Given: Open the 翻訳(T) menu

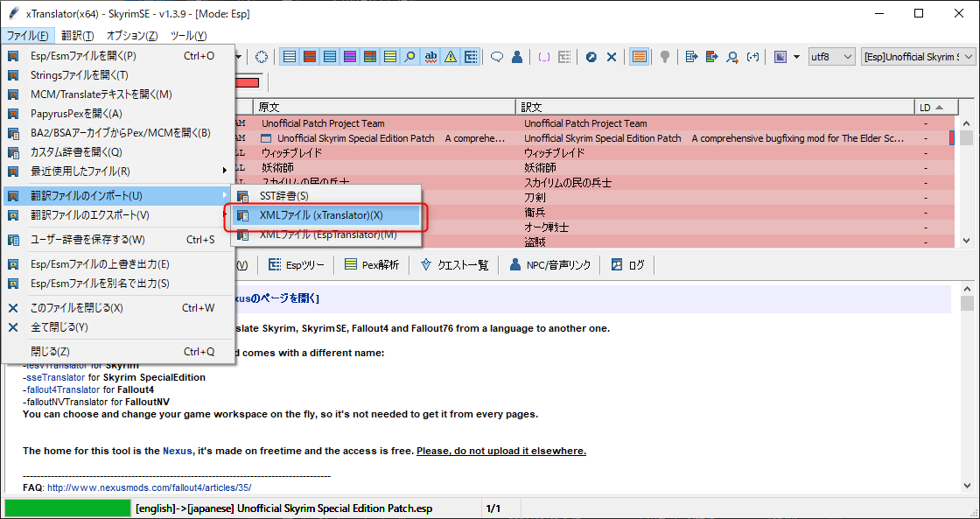Looking at the screenshot, I should click(x=78, y=36).
